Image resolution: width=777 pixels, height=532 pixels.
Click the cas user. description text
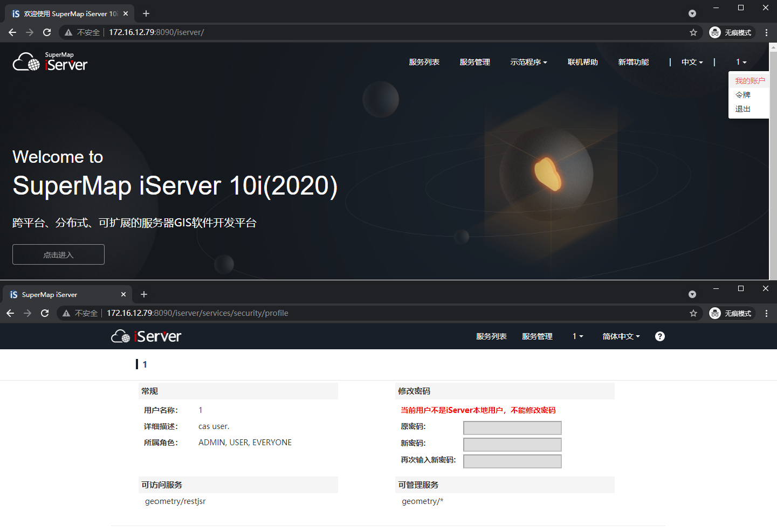[x=214, y=426]
